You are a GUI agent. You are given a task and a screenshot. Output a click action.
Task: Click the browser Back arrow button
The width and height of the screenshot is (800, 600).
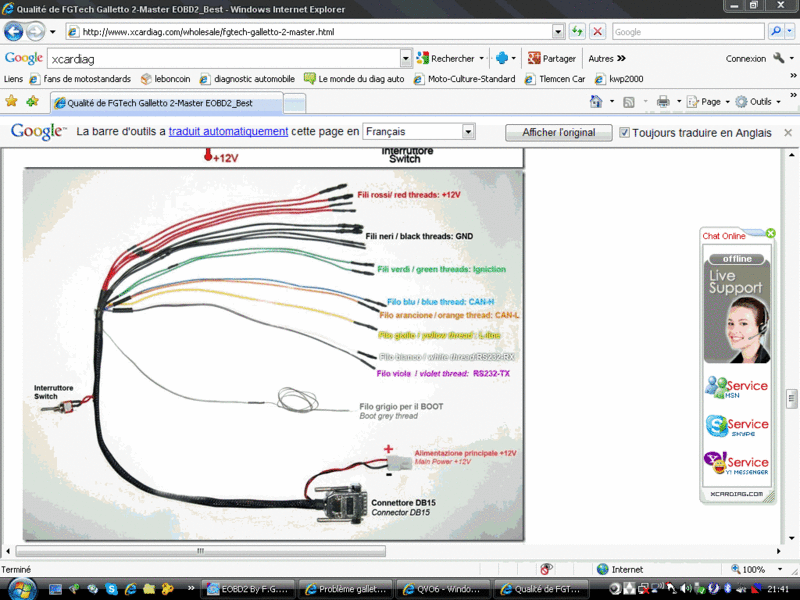(14, 32)
